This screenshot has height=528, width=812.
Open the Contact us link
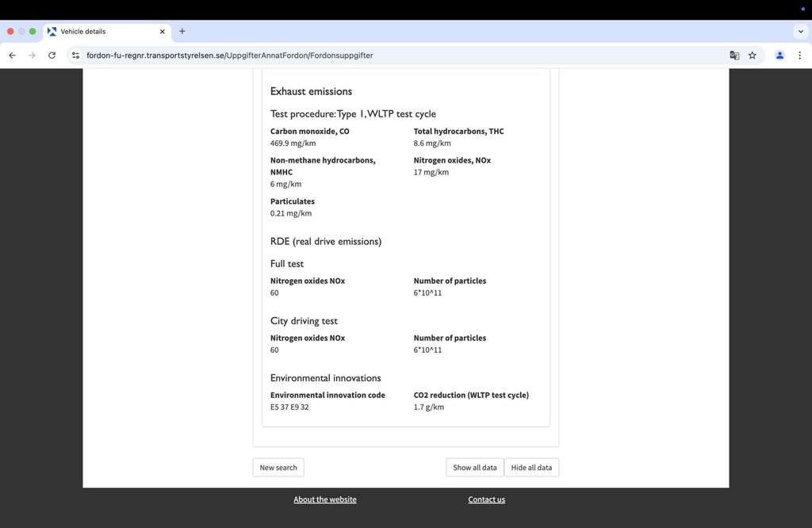(486, 499)
